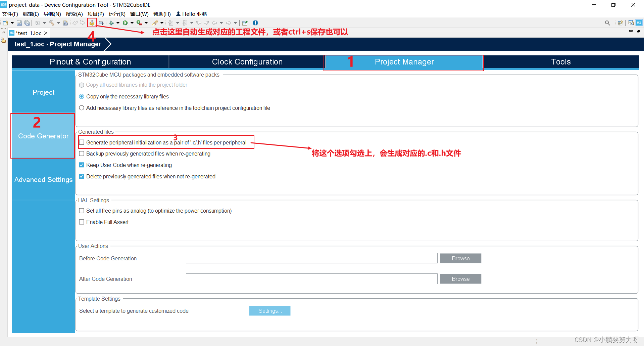Click Browse for Before Code Generation

click(x=460, y=258)
